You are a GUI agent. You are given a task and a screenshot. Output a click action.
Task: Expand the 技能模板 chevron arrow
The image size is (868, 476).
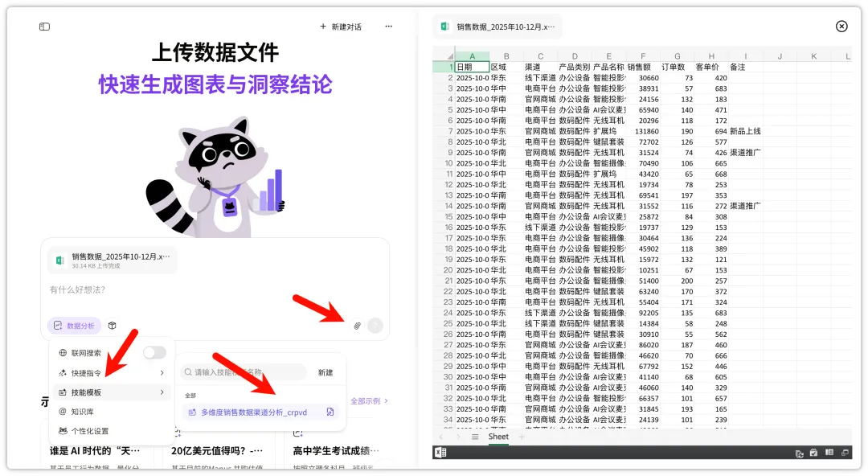(162, 392)
